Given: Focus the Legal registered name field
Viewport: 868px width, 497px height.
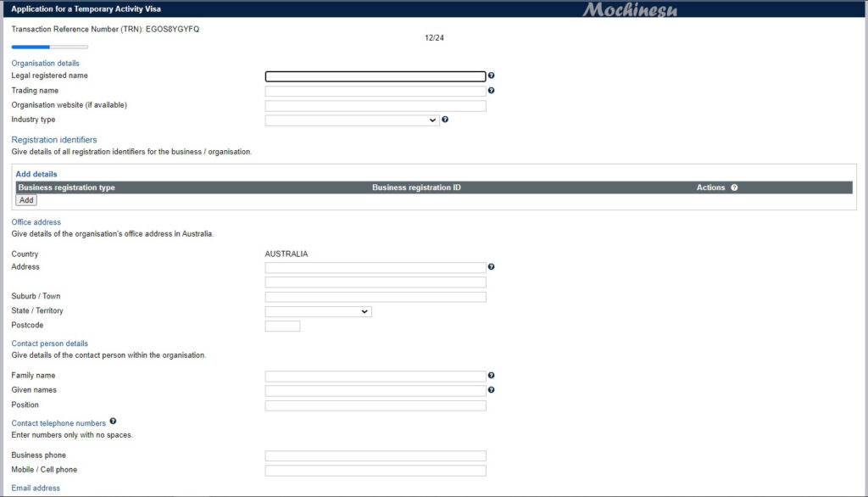Looking at the screenshot, I should coord(376,76).
